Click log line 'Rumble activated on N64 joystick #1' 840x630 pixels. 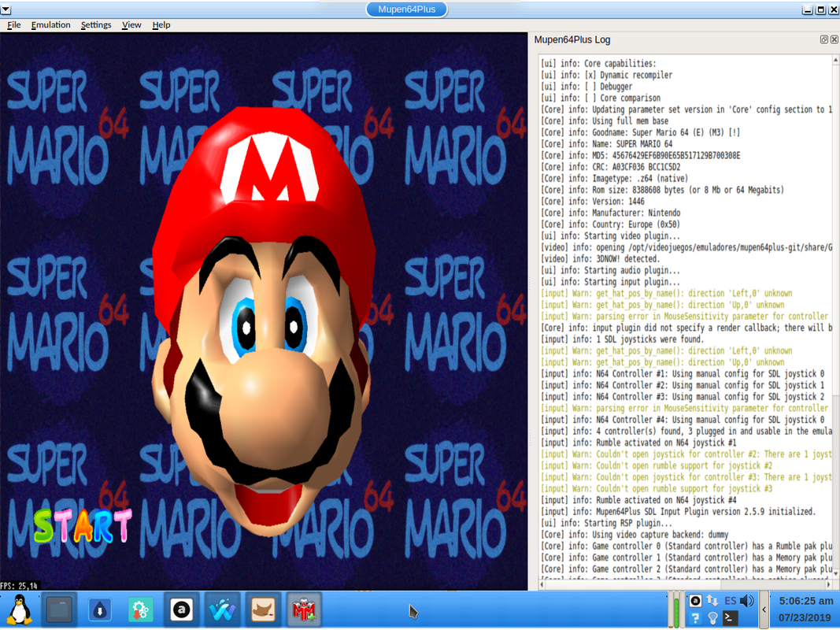point(638,443)
